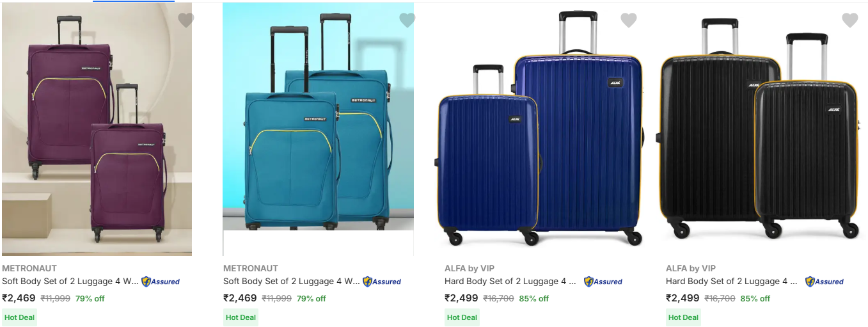
Task: Click ALFA by VIP brand under blue luggage
Action: click(x=469, y=269)
